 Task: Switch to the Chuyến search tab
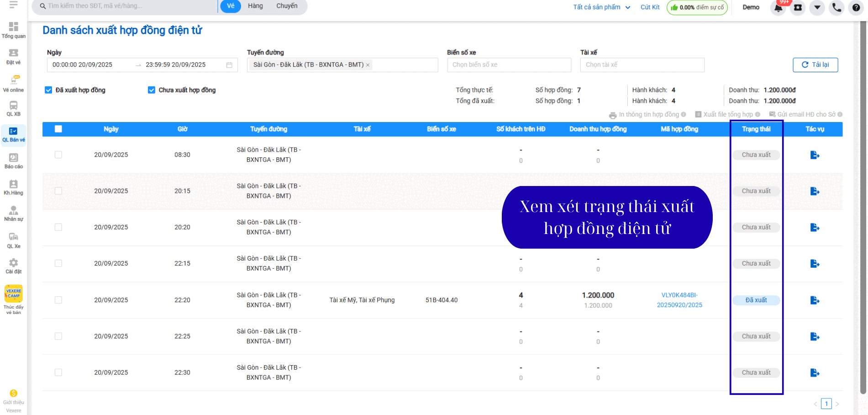pos(287,6)
